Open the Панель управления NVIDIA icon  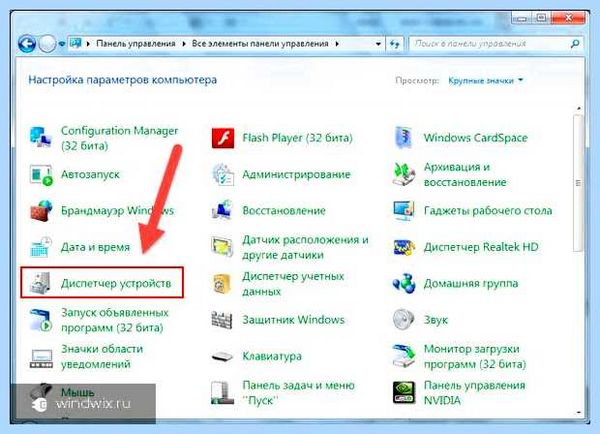[404, 392]
